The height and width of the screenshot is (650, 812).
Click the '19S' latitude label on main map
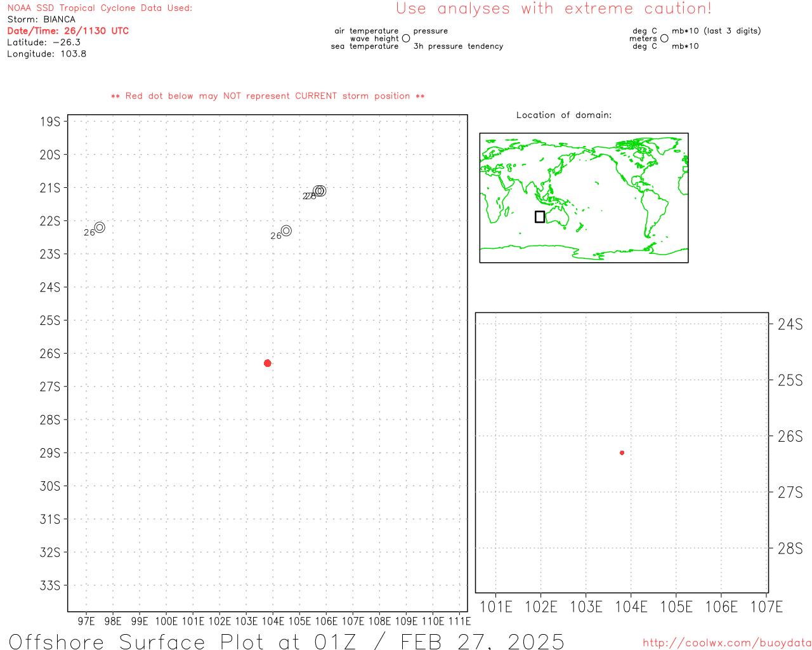coord(50,121)
